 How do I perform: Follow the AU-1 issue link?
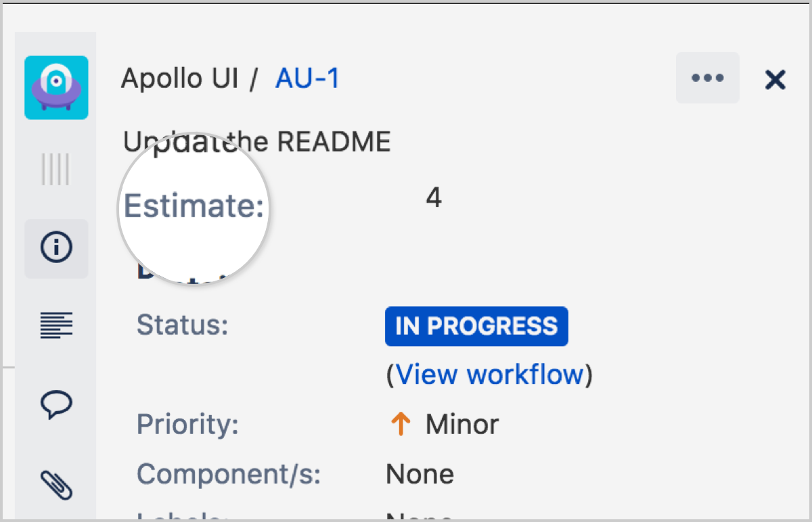307,78
